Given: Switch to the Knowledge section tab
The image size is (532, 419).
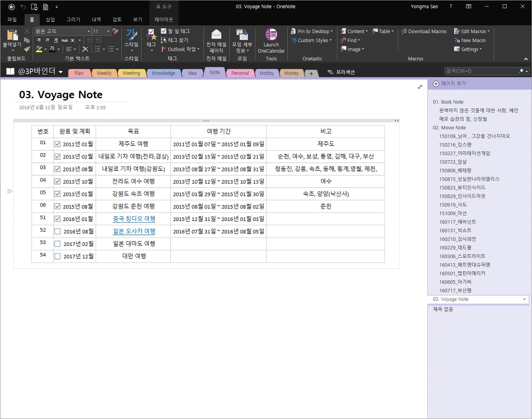Looking at the screenshot, I should click(164, 73).
